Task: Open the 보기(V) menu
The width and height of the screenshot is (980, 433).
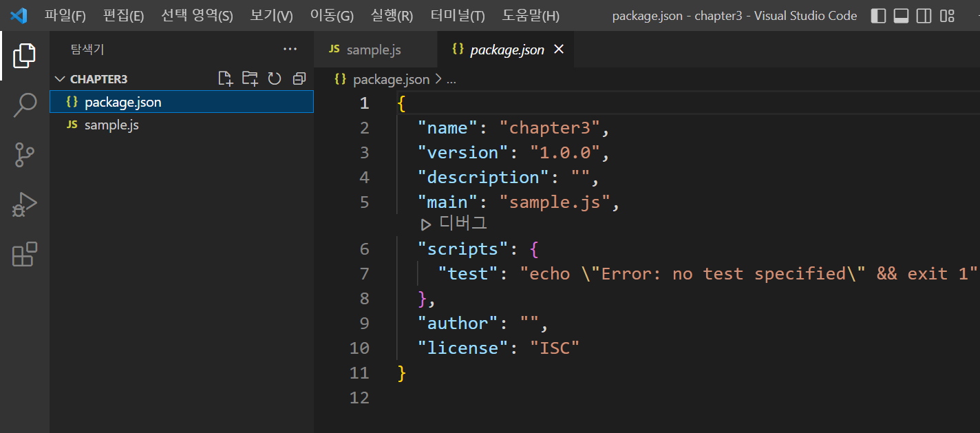Action: coord(271,15)
